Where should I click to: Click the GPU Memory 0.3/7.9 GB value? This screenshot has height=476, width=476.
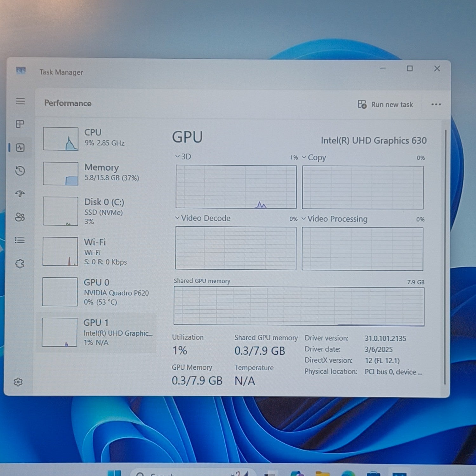click(x=197, y=380)
